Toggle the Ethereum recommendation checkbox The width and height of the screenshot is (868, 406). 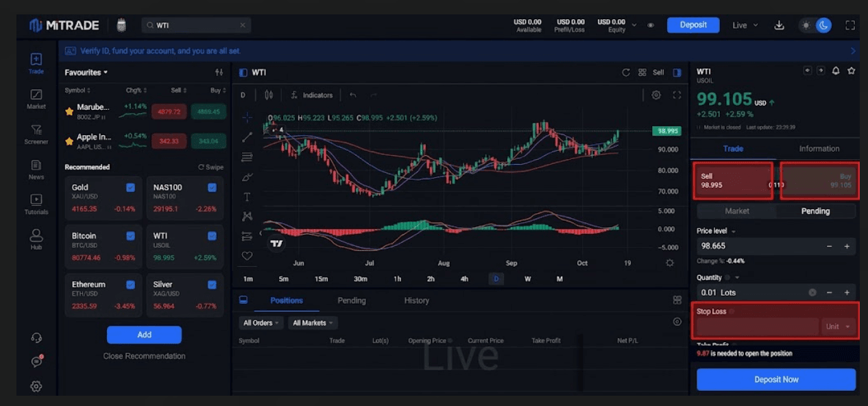130,285
